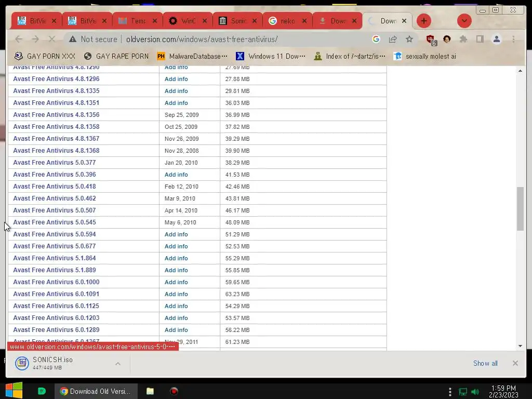Image resolution: width=532 pixels, height=399 pixels.
Task: Click the scrollbar up arrow
Action: (x=520, y=71)
